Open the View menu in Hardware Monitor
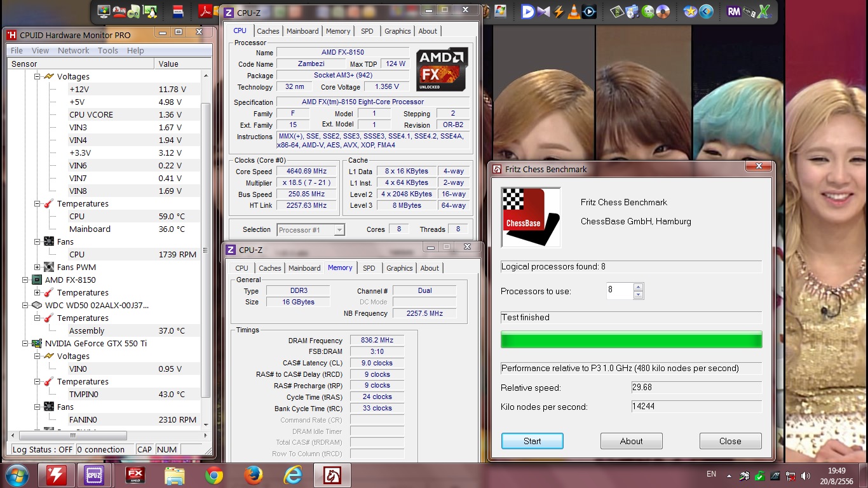Viewport: 868px width, 488px height. (40, 50)
